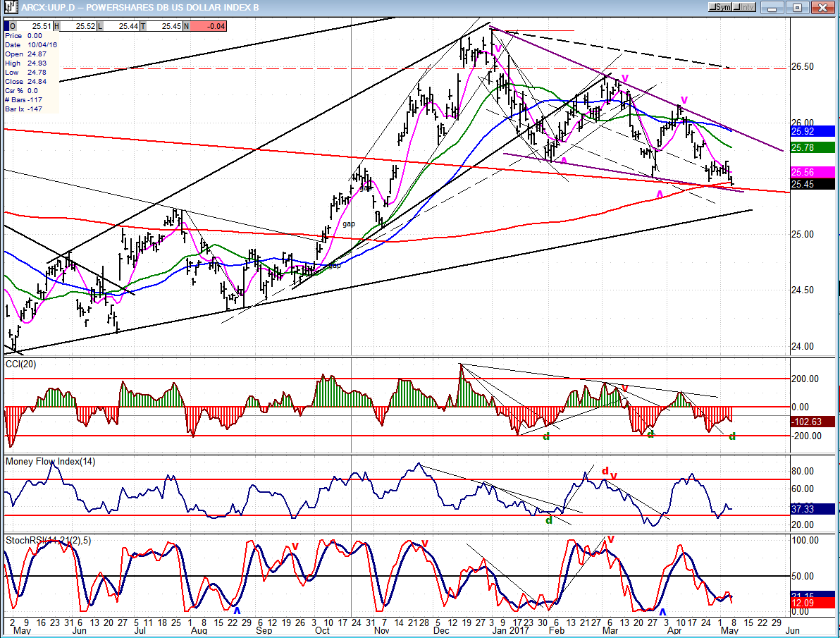Click the -200.00 CCI axis label
The width and height of the screenshot is (840, 638).
pos(805,436)
